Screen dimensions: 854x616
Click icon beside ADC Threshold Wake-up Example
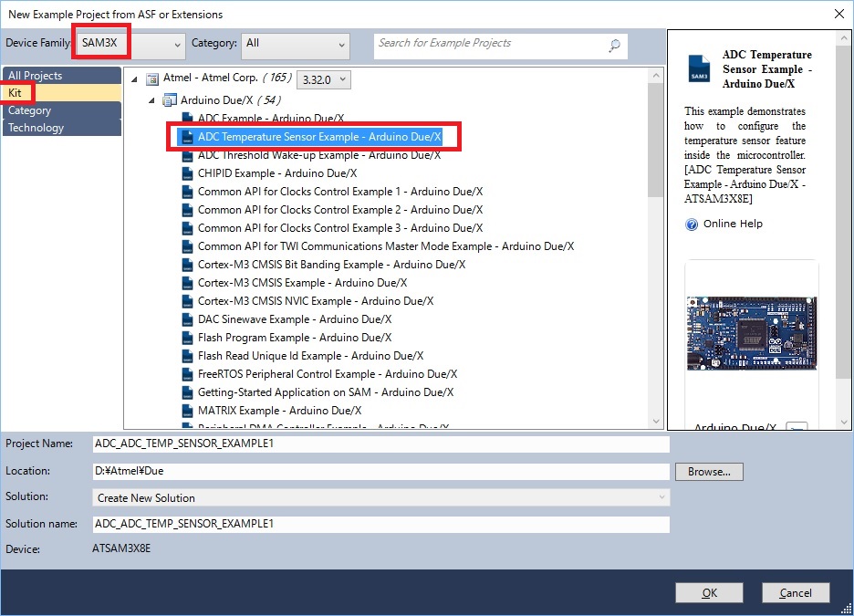(x=187, y=156)
